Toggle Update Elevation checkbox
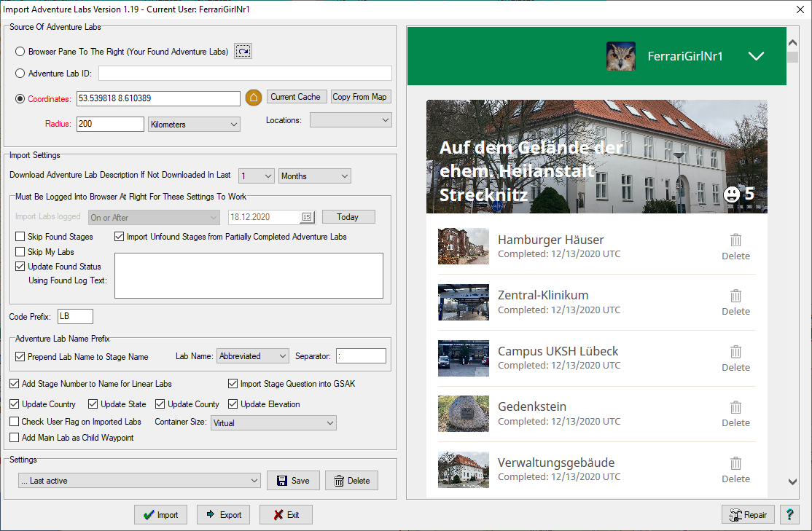 (x=233, y=404)
